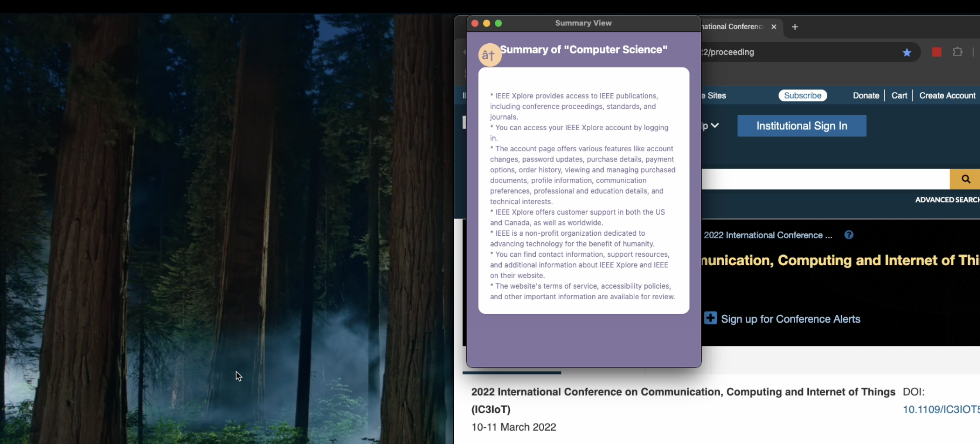The height and width of the screenshot is (444, 980).
Task: Open the Cart link
Action: (899, 96)
